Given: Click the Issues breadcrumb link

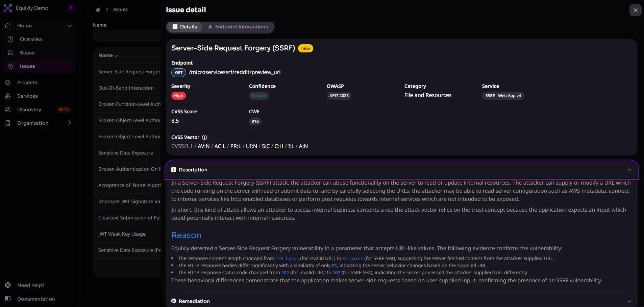Looking at the screenshot, I should 120,9.
